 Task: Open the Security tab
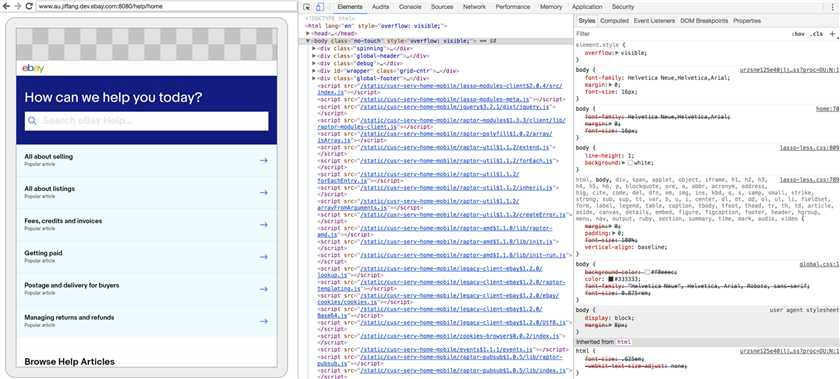622,7
